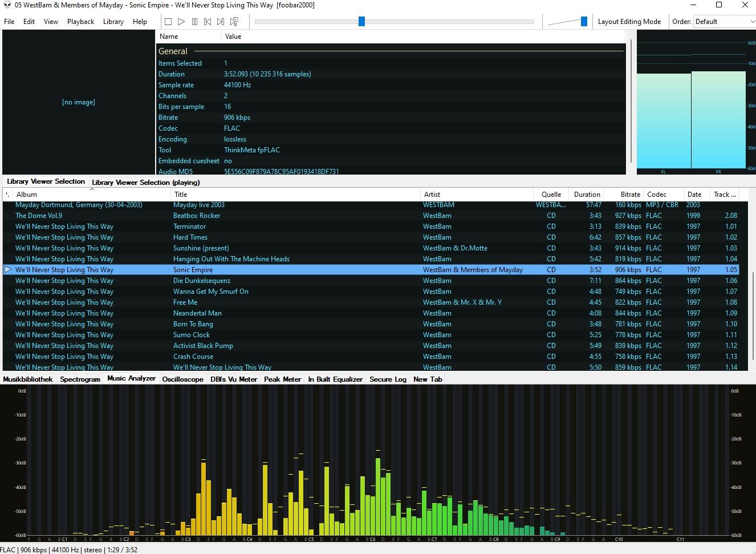Switch to Library Viewer Selection tab
Screen dimensions: 756x554
pyautogui.click(x=46, y=181)
